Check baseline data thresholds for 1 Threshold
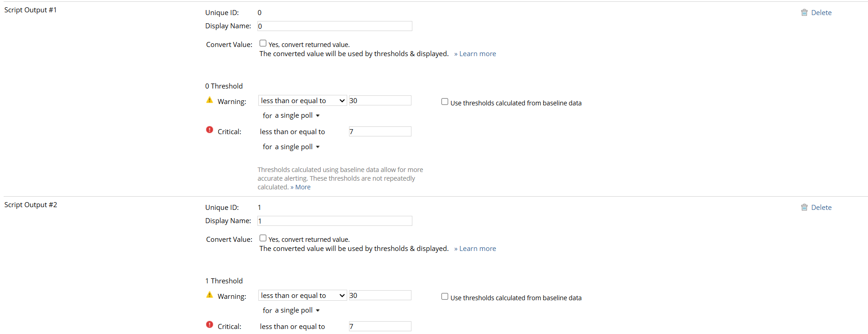Viewport: 868px width, 334px height. [445, 297]
